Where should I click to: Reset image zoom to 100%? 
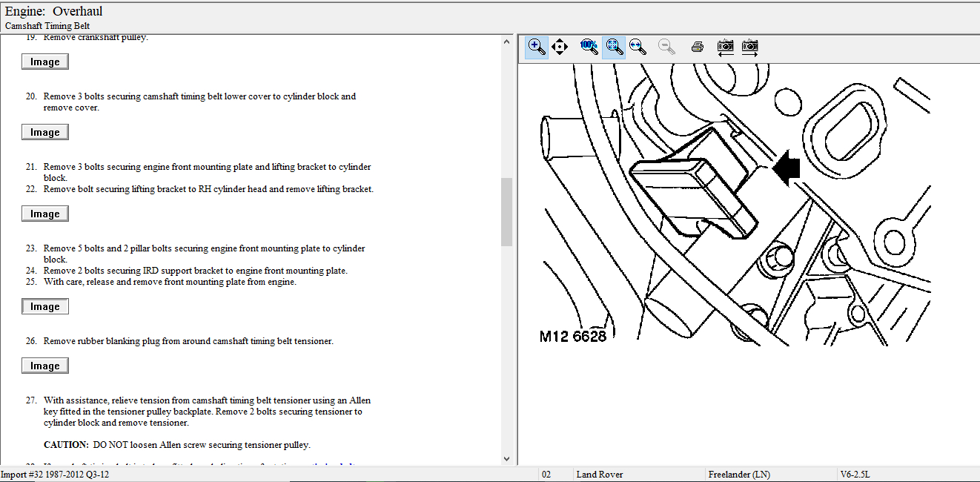pyautogui.click(x=589, y=47)
